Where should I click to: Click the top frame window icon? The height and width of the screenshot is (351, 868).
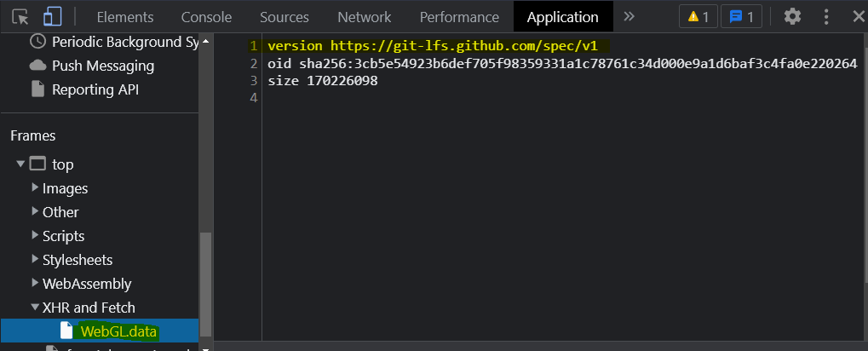[x=37, y=164]
